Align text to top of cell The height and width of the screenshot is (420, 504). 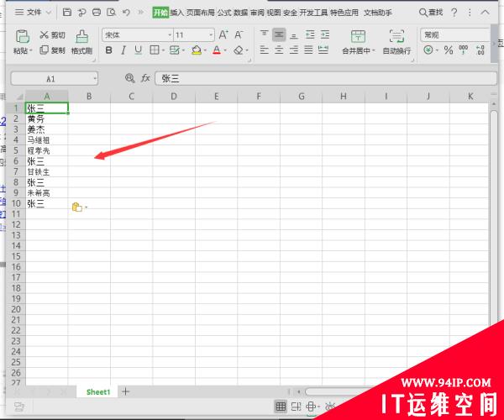point(265,34)
